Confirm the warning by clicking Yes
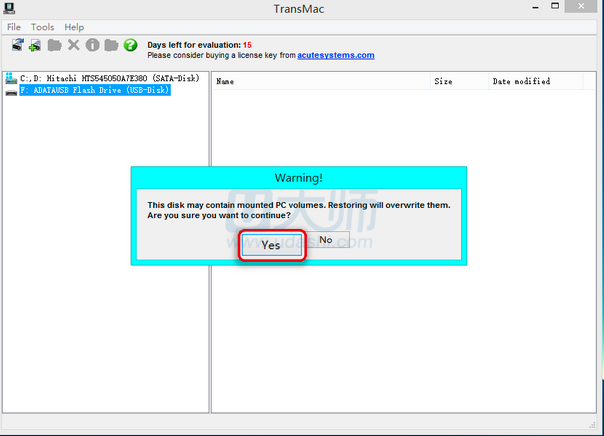604x436 pixels. pyautogui.click(x=271, y=245)
